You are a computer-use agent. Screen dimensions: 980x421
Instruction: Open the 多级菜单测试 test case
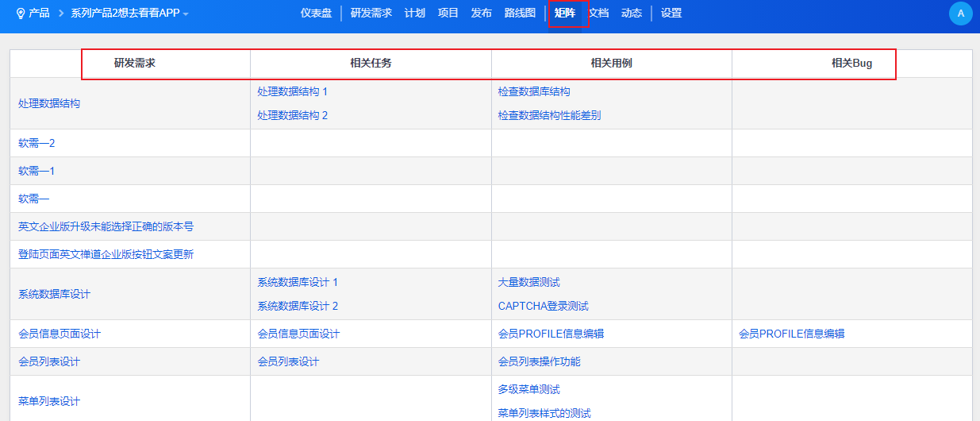coord(528,389)
